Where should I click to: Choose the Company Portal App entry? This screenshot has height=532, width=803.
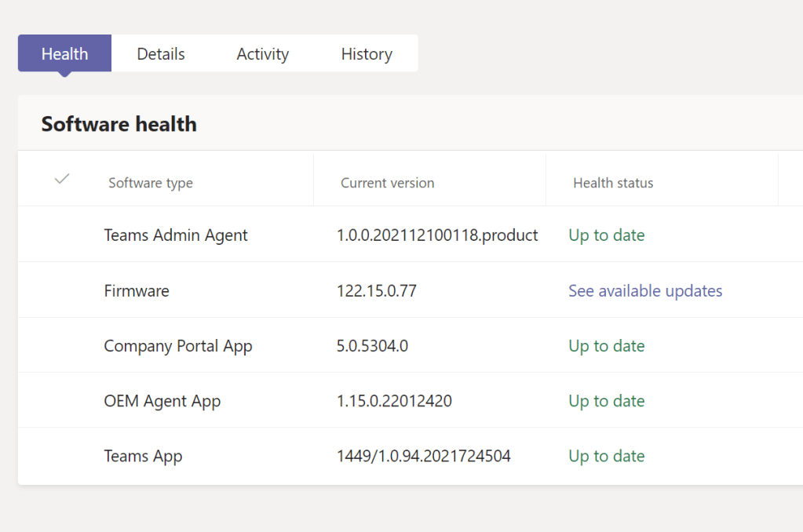177,346
